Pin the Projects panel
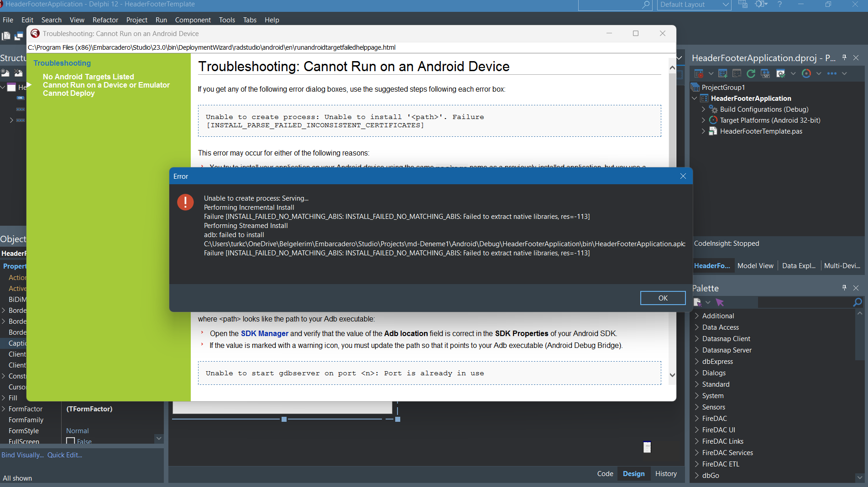 pyautogui.click(x=844, y=57)
